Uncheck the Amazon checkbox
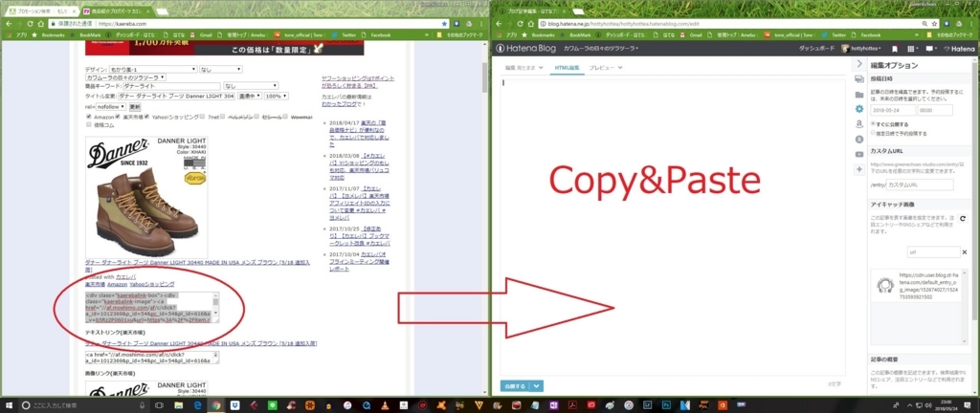The width and height of the screenshot is (980, 413). coord(89,117)
